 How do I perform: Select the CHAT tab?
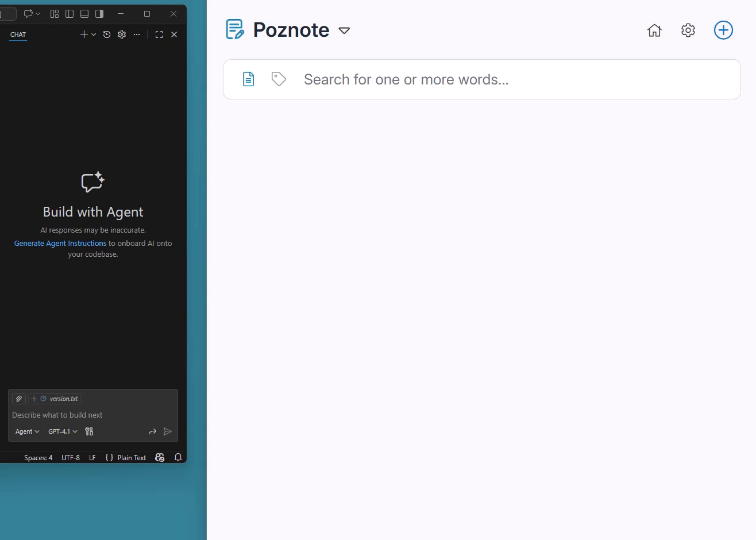[18, 34]
